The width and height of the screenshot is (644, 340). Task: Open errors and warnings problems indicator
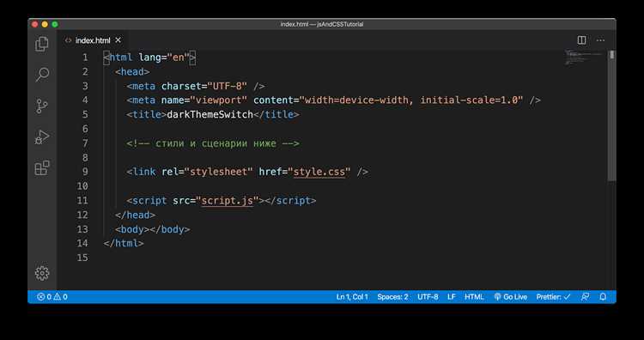52,297
